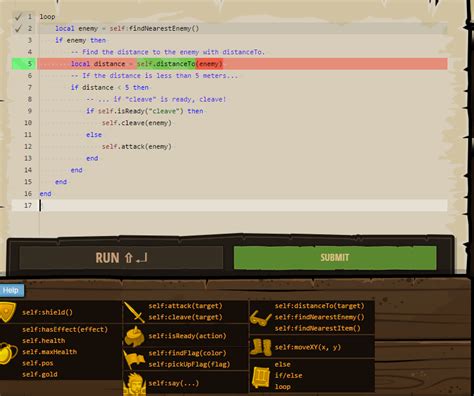
Task: Click the self:moveXY(x, y) entry
Action: pyautogui.click(x=308, y=347)
